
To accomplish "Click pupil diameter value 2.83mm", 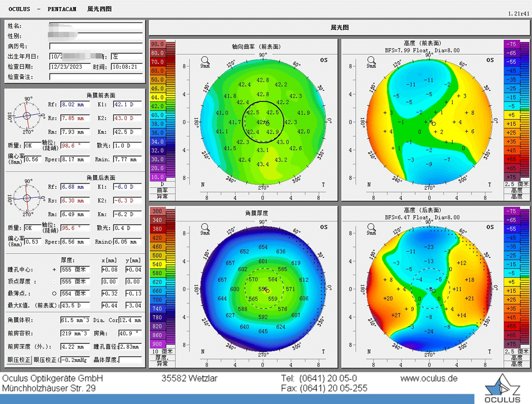I will click(x=130, y=347).
